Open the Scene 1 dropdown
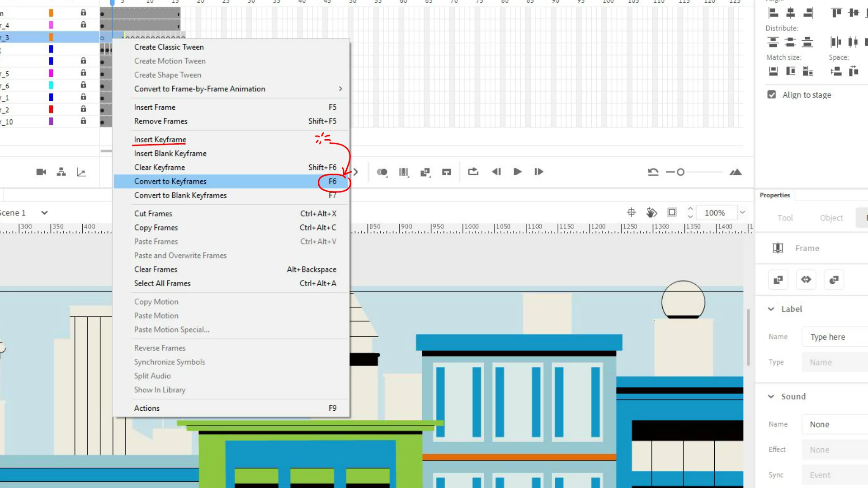 coord(44,213)
